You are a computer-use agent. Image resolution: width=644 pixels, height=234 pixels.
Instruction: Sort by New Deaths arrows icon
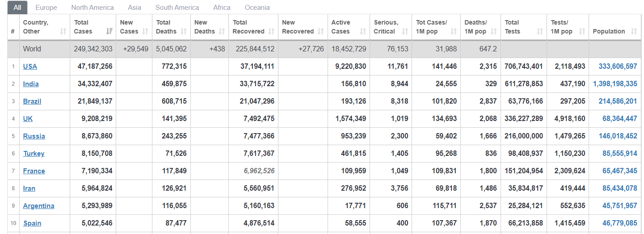222,31
